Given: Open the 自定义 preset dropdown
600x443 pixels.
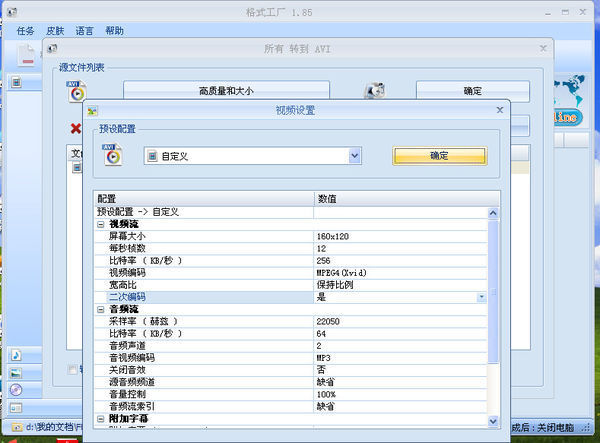Looking at the screenshot, I should 355,156.
